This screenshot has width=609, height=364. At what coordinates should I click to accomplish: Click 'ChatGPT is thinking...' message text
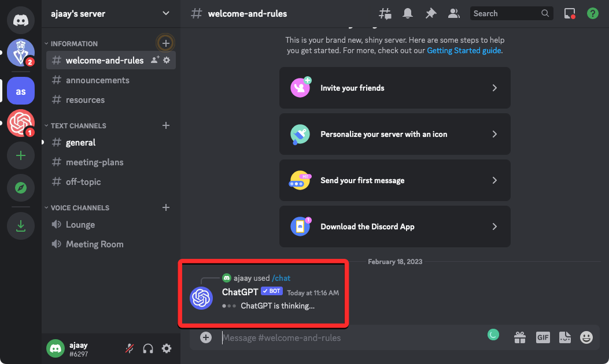point(277,306)
